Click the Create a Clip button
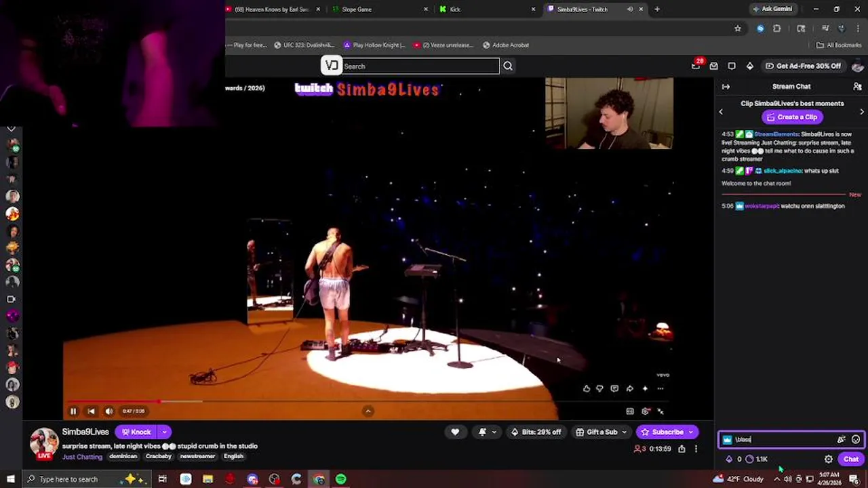Viewport: 868px width, 488px height. [792, 117]
